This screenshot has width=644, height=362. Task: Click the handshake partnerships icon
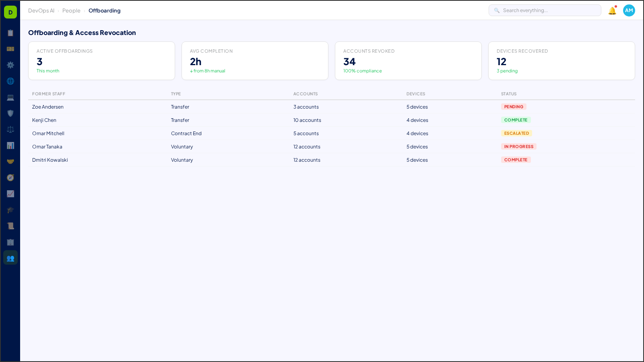point(10,161)
